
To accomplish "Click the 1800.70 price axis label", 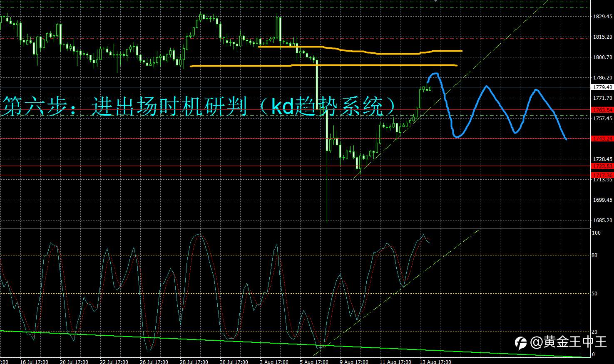I will (602, 57).
